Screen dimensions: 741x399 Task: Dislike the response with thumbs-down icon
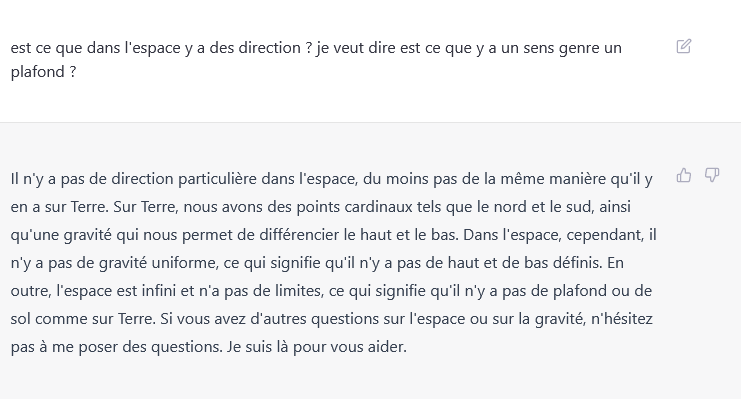click(712, 175)
